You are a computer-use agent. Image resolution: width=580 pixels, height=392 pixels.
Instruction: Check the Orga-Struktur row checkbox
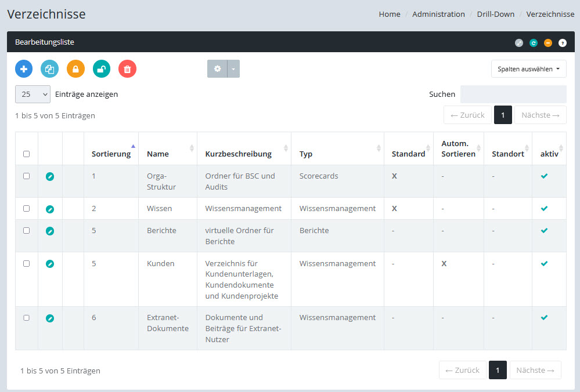(26, 176)
